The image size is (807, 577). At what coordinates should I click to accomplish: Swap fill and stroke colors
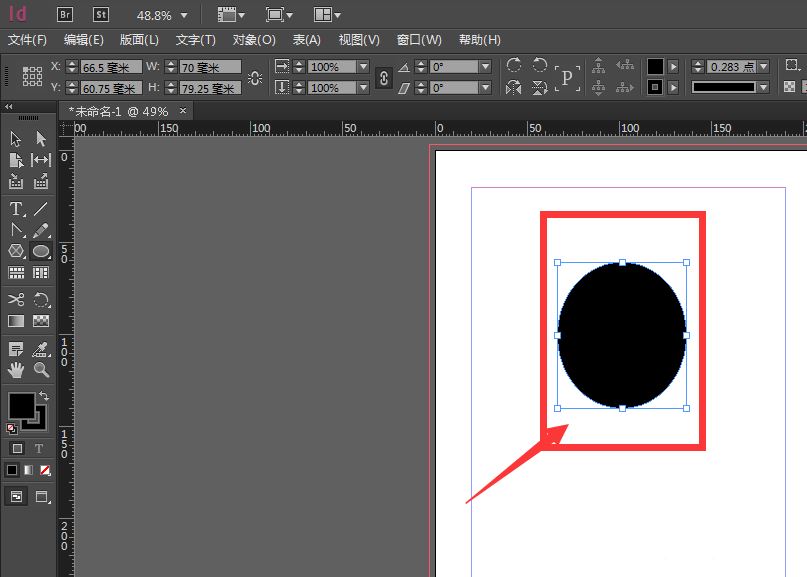point(44,395)
